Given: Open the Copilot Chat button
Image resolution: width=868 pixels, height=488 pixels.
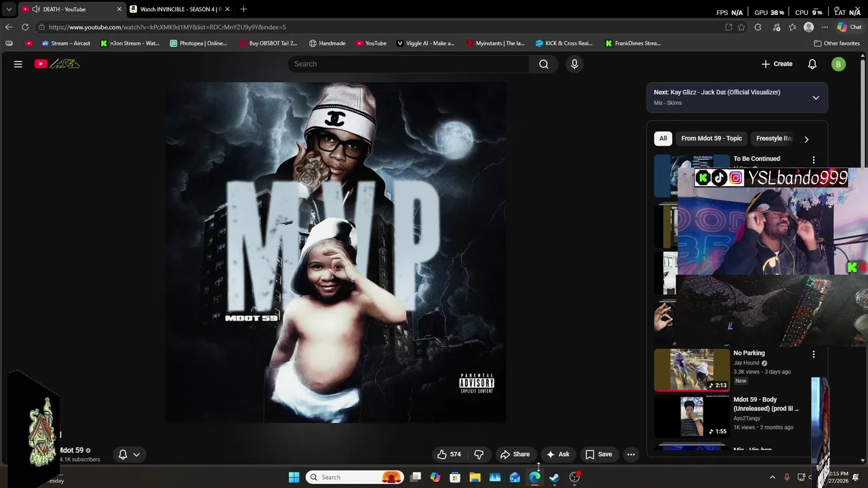Looking at the screenshot, I should 849,27.
